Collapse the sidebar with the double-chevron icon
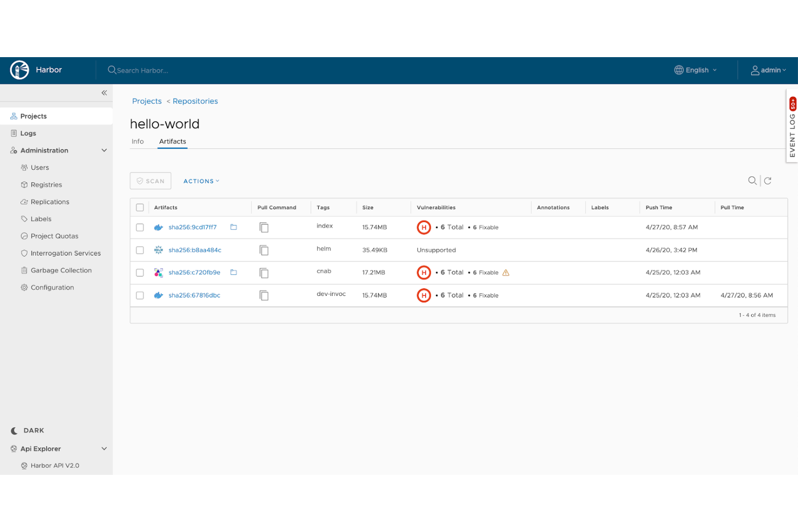Image resolution: width=798 pixels, height=532 pixels. (x=104, y=93)
